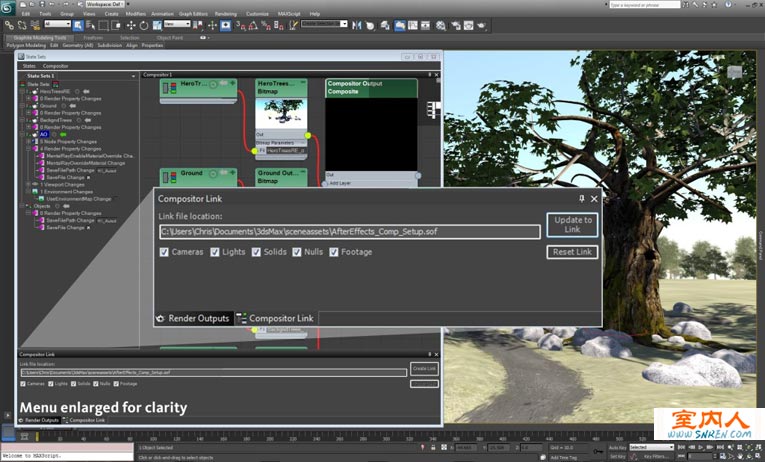Disable the Footage checkbox in enlarged panel
Viewport: 765px width, 462px height.
tap(333, 252)
